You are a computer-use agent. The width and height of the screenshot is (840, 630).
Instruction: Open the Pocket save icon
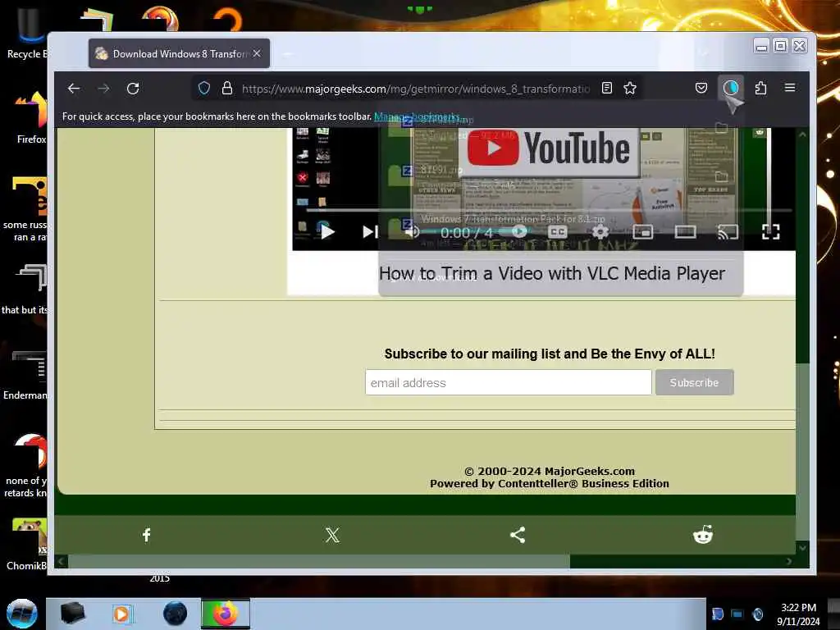(701, 88)
